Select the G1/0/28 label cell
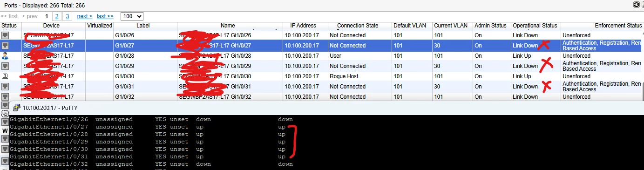Screen dimensions: 644x170 pyautogui.click(x=124, y=56)
